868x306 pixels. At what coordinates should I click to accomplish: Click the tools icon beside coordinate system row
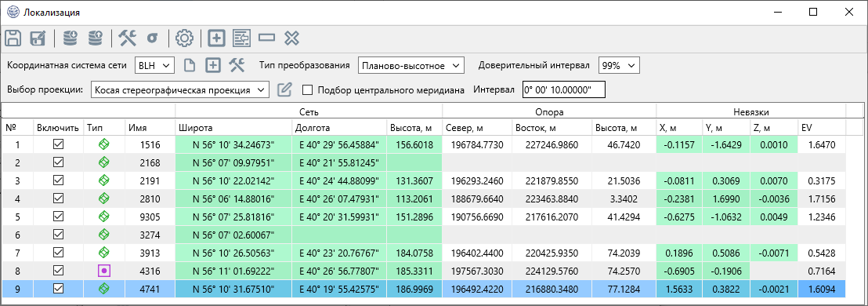click(x=237, y=65)
